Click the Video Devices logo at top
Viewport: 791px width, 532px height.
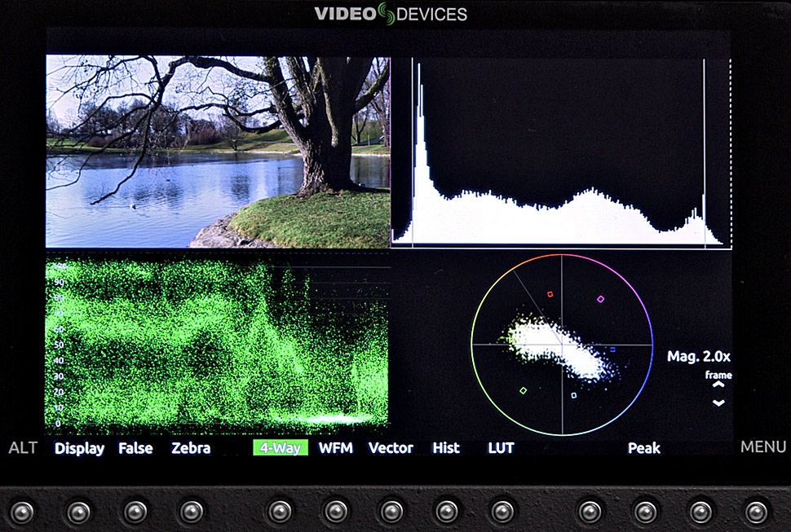(391, 14)
